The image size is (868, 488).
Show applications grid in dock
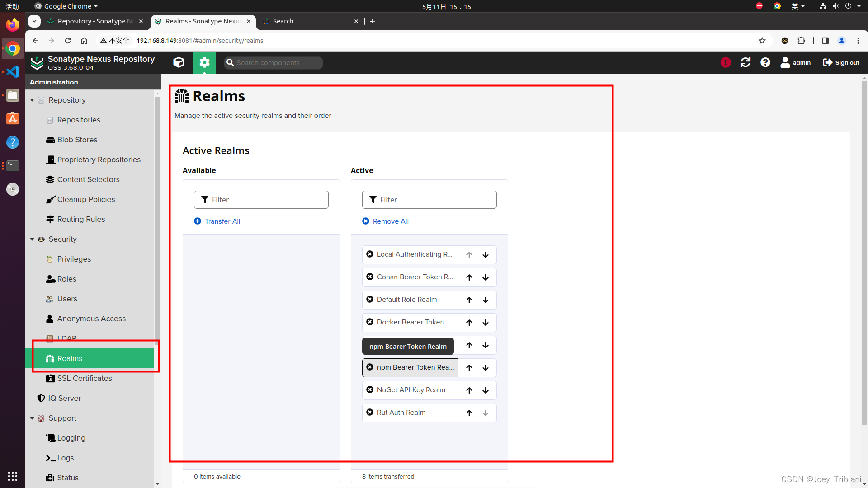[13, 476]
